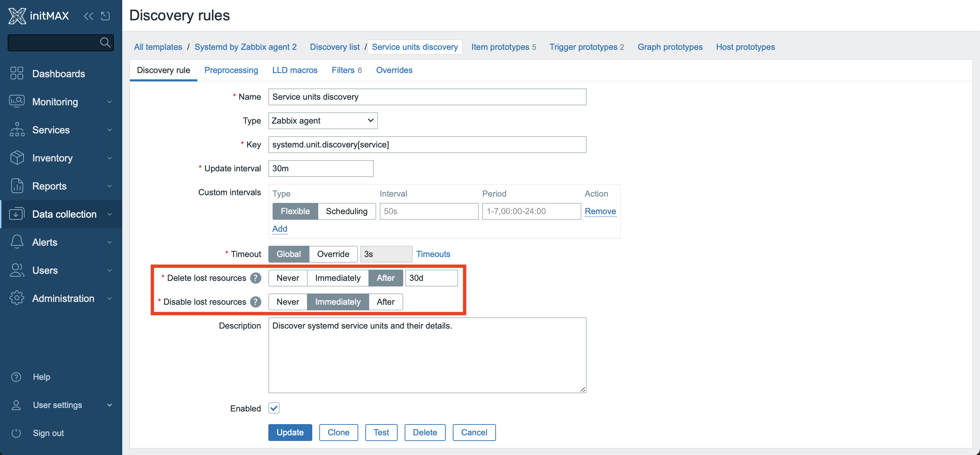Viewport: 980px width, 455px height.
Task: Switch to the Overrides tab
Action: [x=394, y=70]
